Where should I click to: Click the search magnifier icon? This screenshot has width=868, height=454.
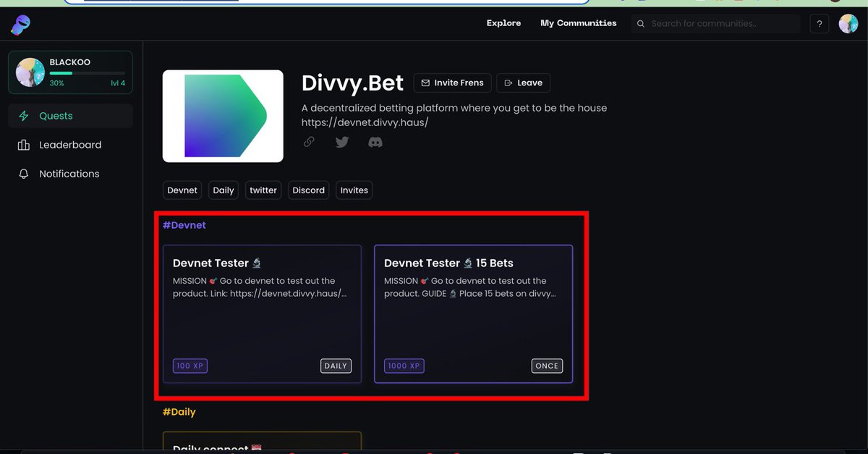[640, 24]
